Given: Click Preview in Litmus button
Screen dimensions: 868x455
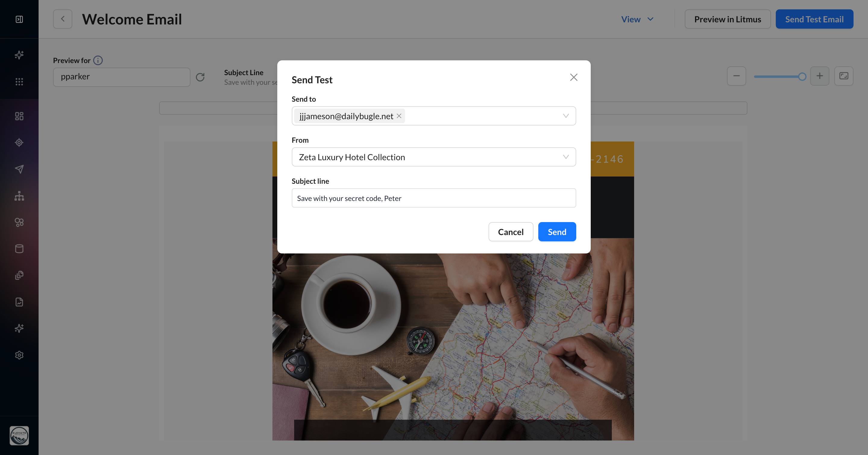Looking at the screenshot, I should point(728,19).
